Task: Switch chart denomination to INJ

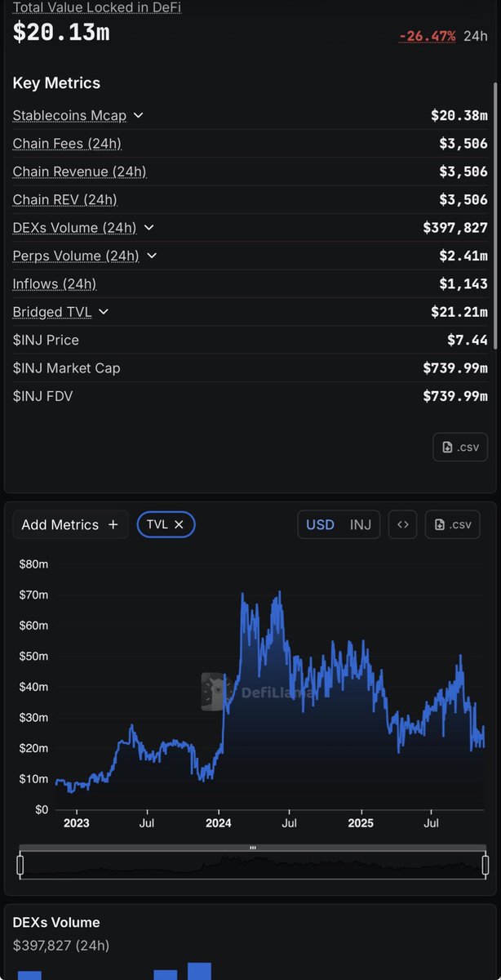Action: (x=361, y=524)
